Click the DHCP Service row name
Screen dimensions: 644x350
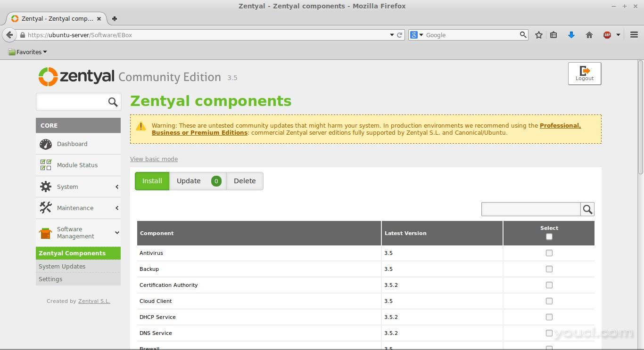point(157,317)
